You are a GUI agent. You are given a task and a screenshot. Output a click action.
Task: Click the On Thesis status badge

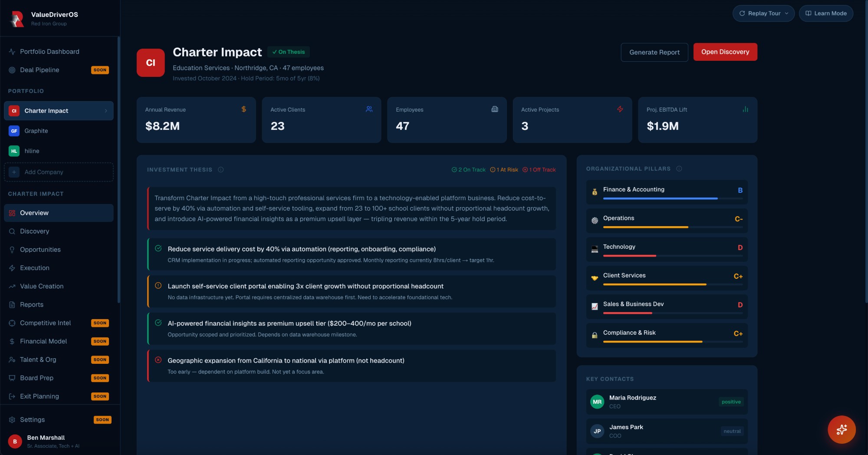289,52
